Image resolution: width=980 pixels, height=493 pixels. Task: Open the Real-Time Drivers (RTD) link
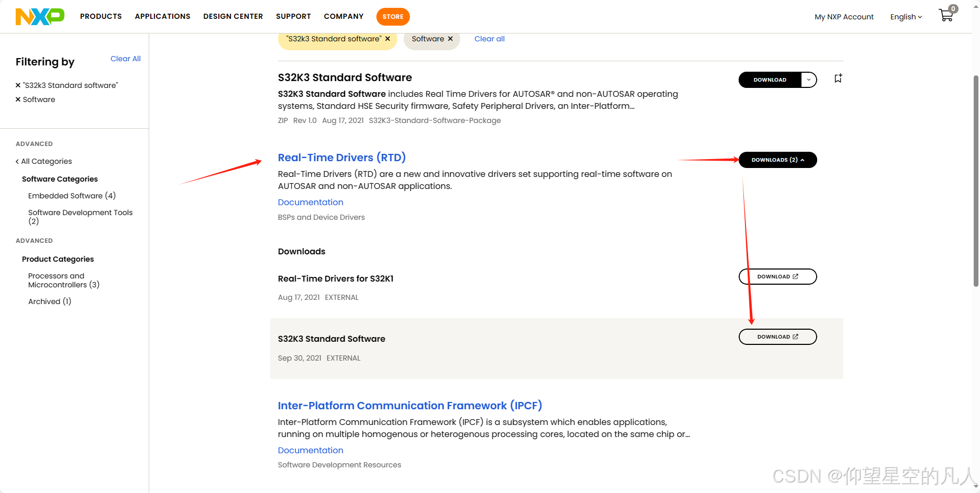coord(342,158)
